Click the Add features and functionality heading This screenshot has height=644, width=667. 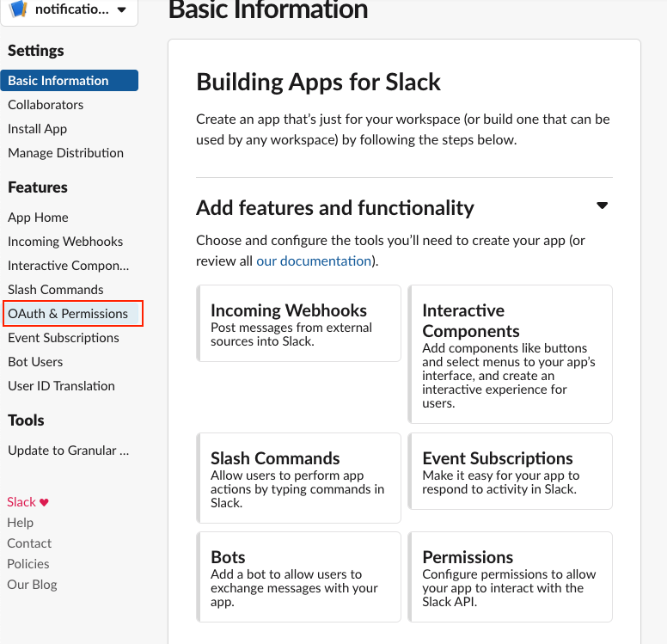334,208
